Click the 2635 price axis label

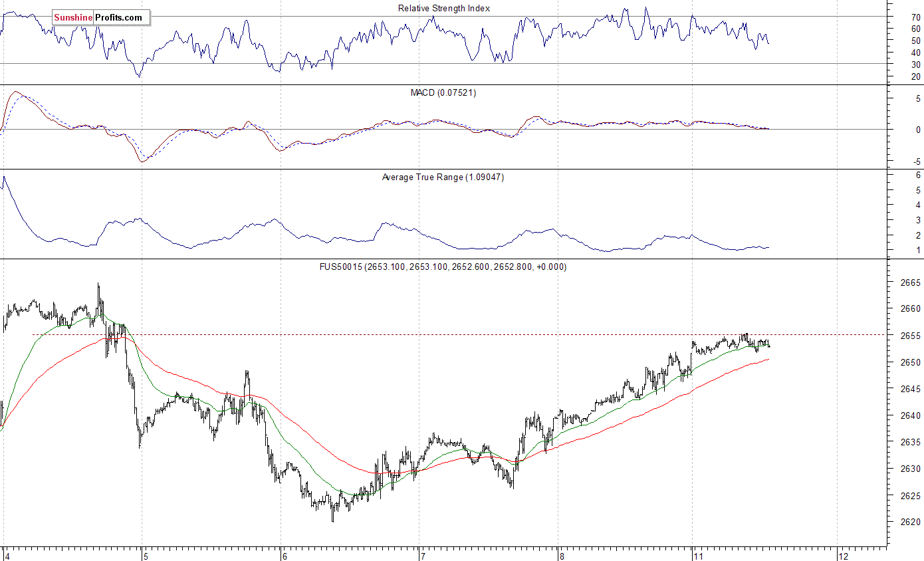911,442
